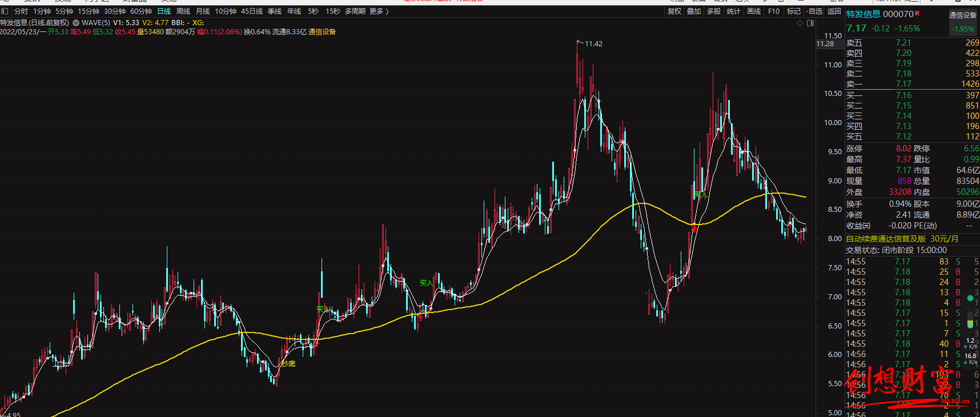Click the diamond icon above the price axis
Screen dimensions: 980x417
(800, 23)
